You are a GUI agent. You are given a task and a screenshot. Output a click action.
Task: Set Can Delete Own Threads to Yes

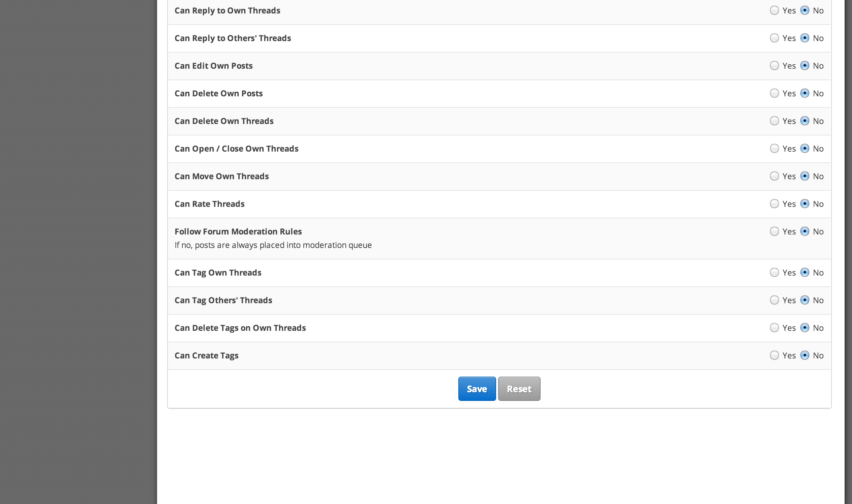tap(774, 121)
